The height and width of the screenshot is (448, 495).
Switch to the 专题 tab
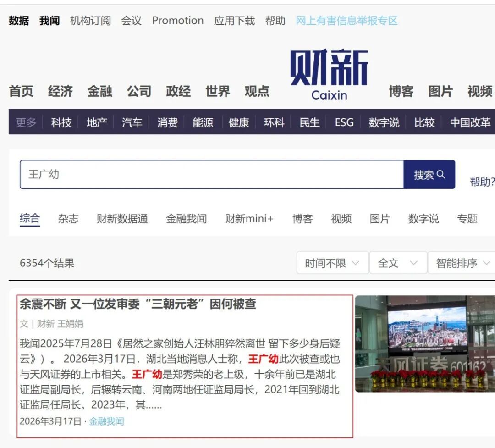coord(467,219)
